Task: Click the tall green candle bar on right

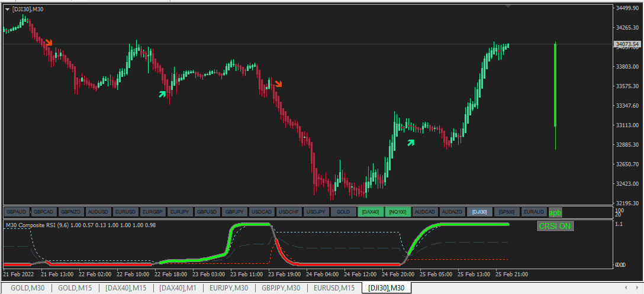Action: coord(555,85)
